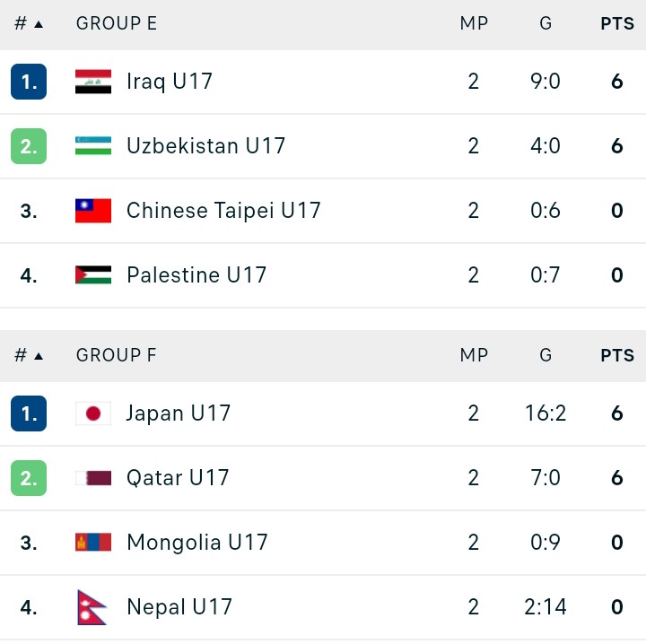
Task: Click the Palestine U17 flag icon
Action: (x=93, y=274)
